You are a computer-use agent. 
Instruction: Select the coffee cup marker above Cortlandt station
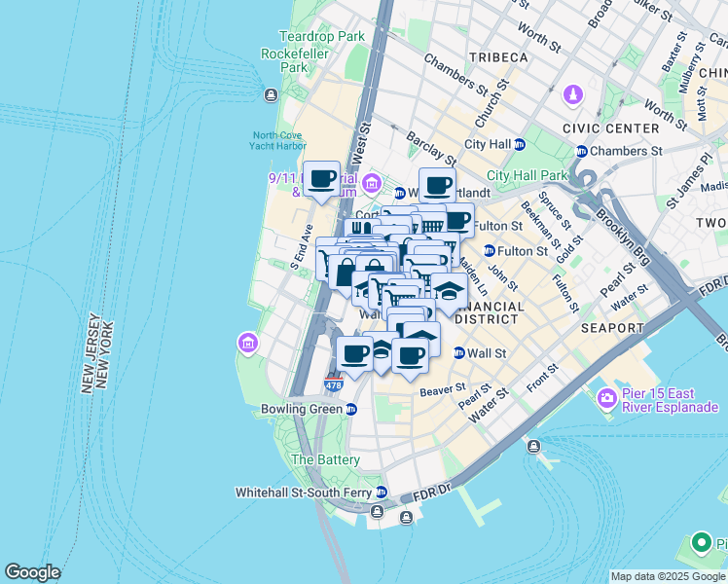click(x=437, y=186)
